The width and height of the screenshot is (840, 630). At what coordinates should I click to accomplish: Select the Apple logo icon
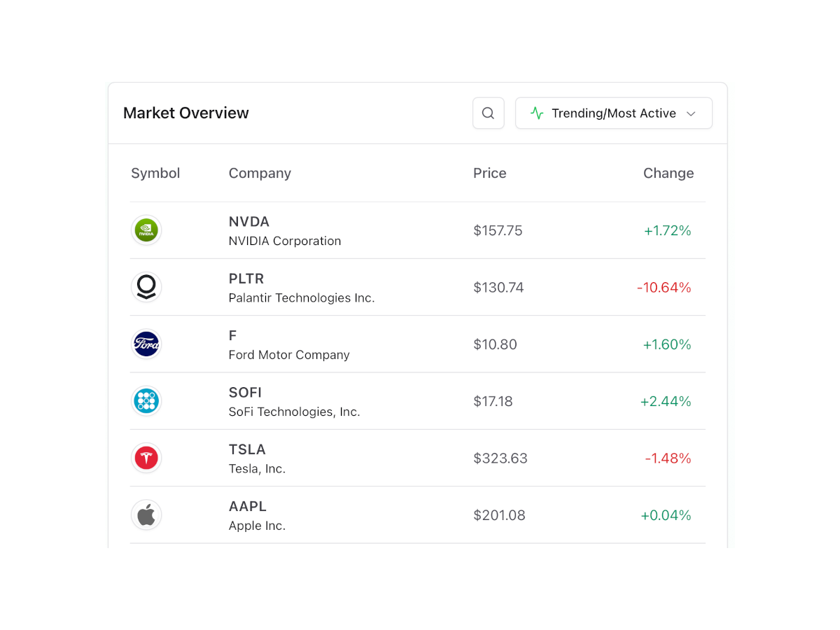click(x=146, y=514)
